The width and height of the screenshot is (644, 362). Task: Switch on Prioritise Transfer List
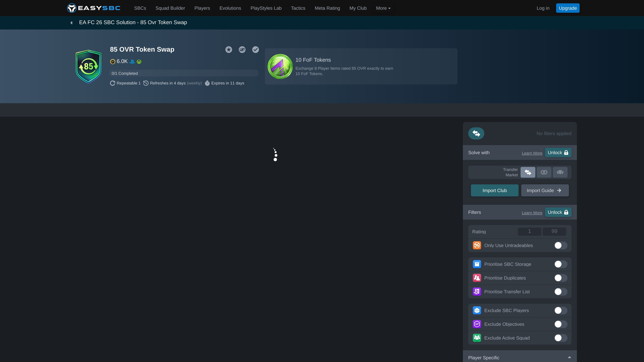(x=560, y=292)
